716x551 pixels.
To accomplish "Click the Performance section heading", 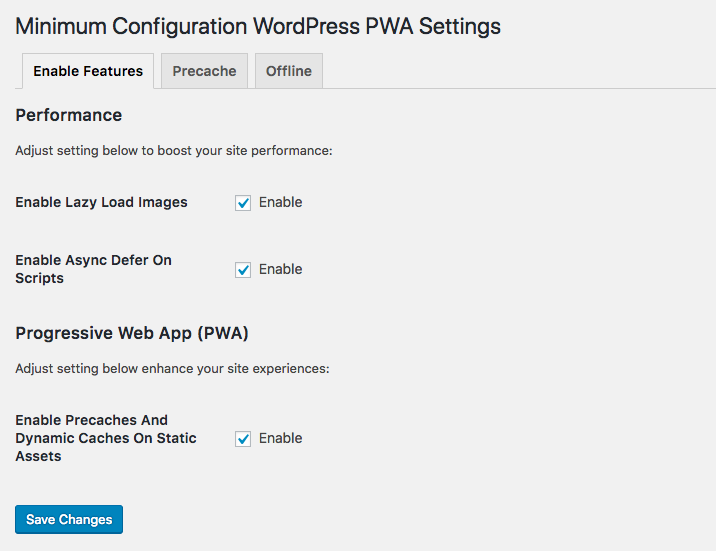I will (x=68, y=115).
